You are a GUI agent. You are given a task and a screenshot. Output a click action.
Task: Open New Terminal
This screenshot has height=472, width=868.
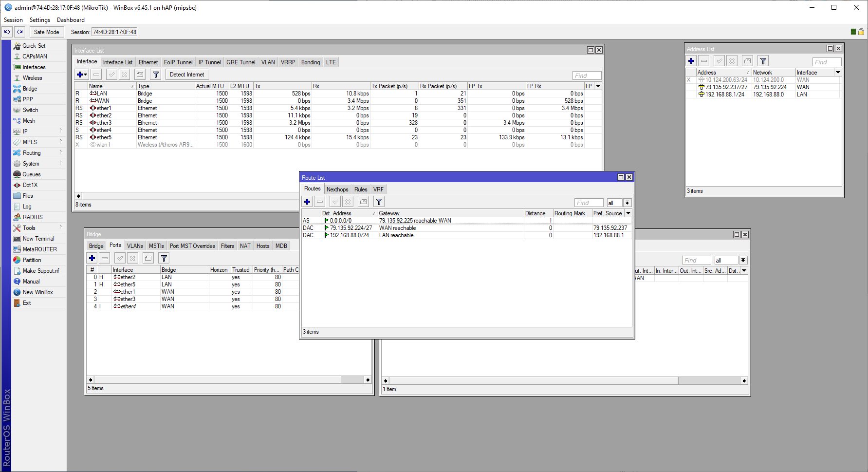tap(38, 239)
